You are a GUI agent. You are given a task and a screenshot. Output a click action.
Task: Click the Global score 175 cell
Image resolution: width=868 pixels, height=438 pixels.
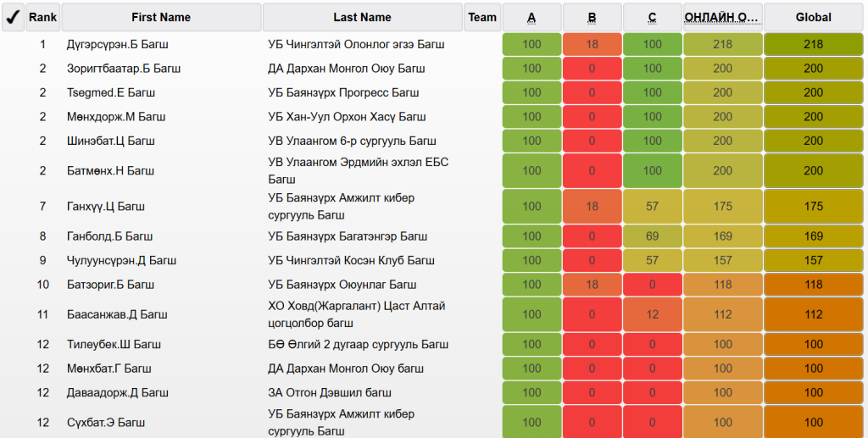click(x=813, y=206)
